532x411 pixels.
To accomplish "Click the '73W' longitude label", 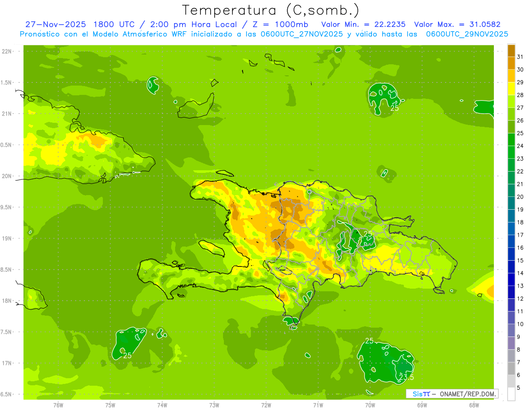I will 214,405.
